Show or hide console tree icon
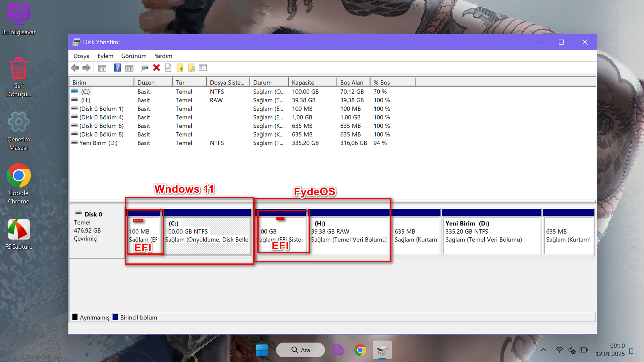The width and height of the screenshot is (644, 362). [x=102, y=68]
